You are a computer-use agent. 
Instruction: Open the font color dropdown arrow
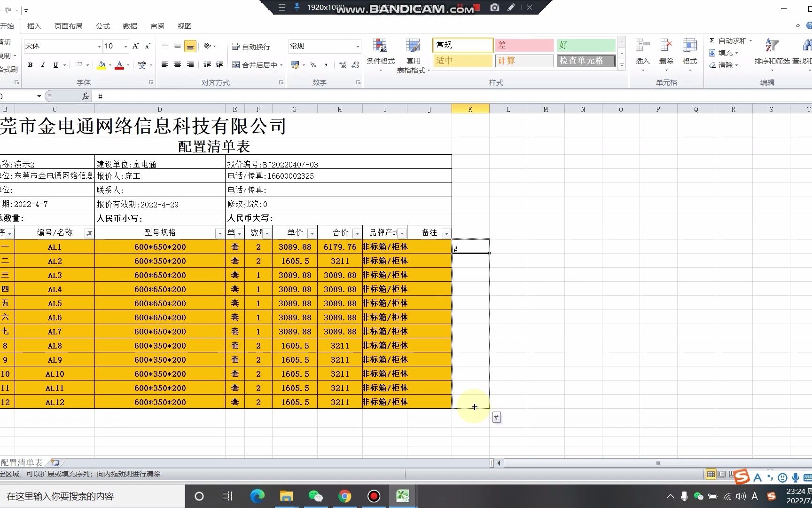click(128, 65)
